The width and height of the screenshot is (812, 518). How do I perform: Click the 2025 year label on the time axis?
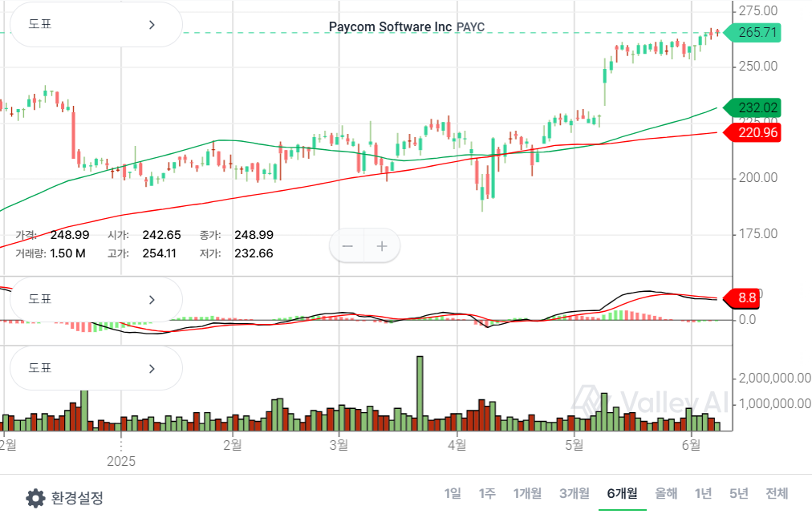pyautogui.click(x=121, y=461)
